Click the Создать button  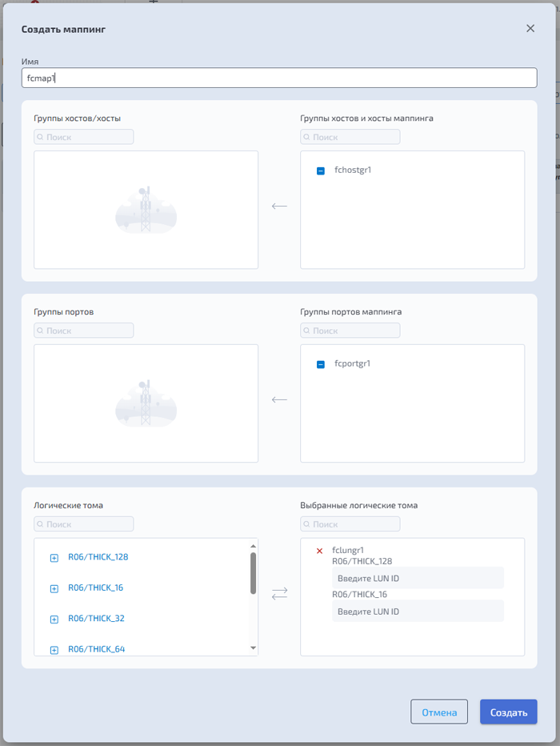pos(509,712)
